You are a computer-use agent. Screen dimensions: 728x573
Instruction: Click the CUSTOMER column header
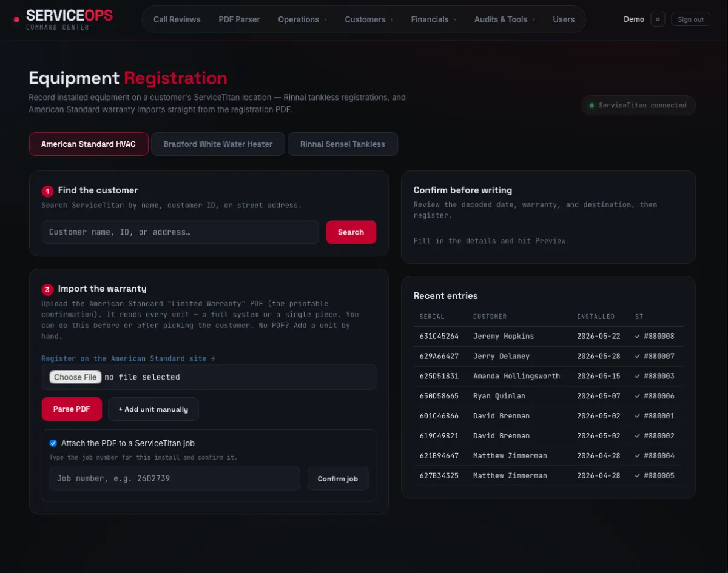[490, 317]
